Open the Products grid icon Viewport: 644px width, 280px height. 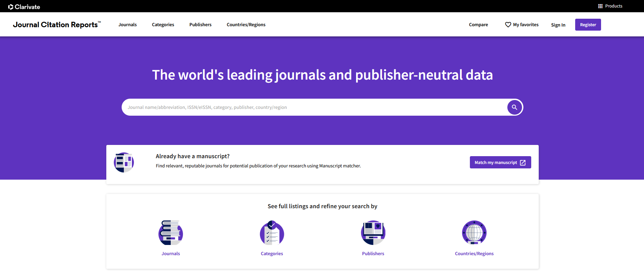[600, 6]
